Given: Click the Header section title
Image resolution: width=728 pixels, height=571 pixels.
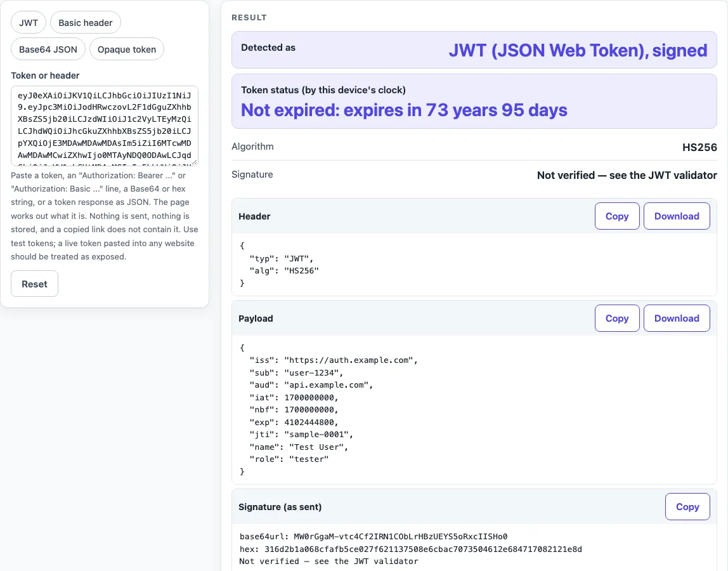Looking at the screenshot, I should point(254,216).
